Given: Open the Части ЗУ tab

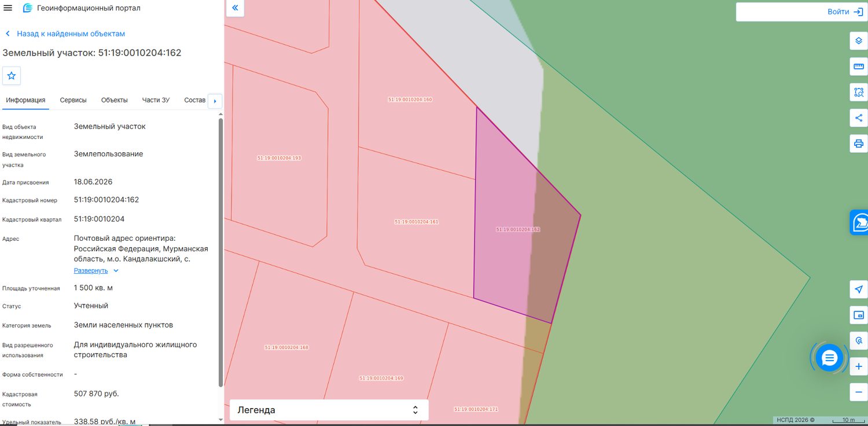Looking at the screenshot, I should 156,100.
